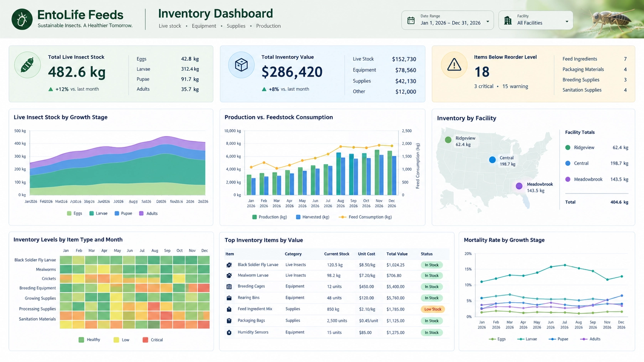Viewport: 644px width, 362px height.
Task: Click the EntoLife Feeds beetle logo
Action: point(22,19)
